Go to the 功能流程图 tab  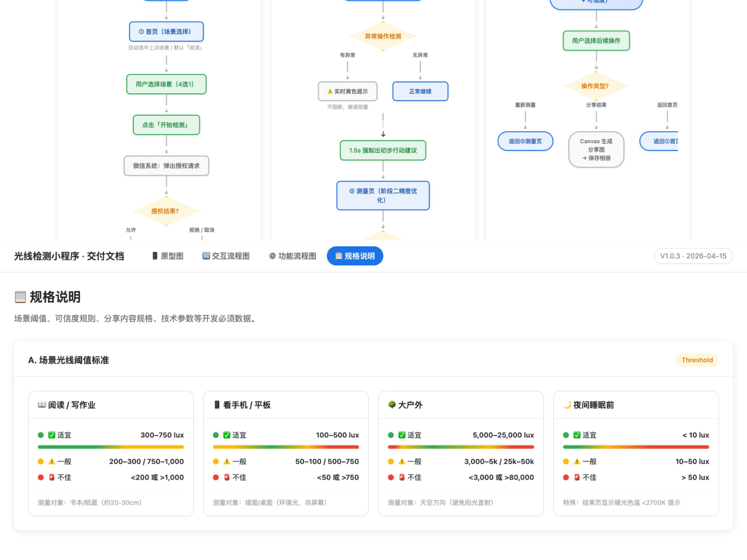[292, 256]
